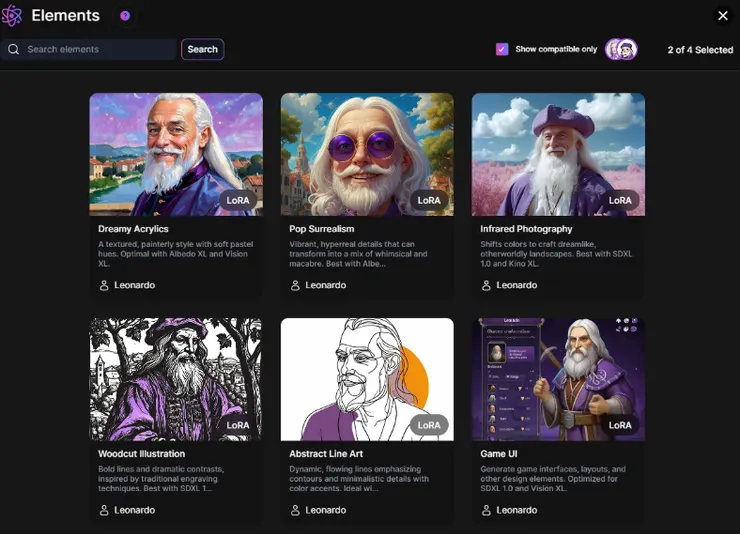Image resolution: width=740 pixels, height=534 pixels.
Task: Click the Abstract Line Art description text
Action: (359, 479)
